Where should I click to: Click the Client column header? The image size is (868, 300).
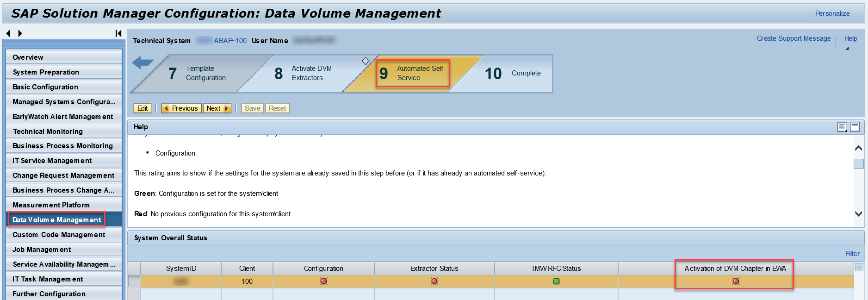point(247,269)
